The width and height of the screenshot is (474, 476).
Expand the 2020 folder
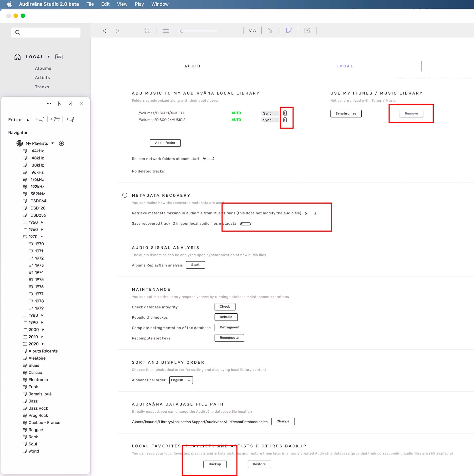tap(43, 344)
